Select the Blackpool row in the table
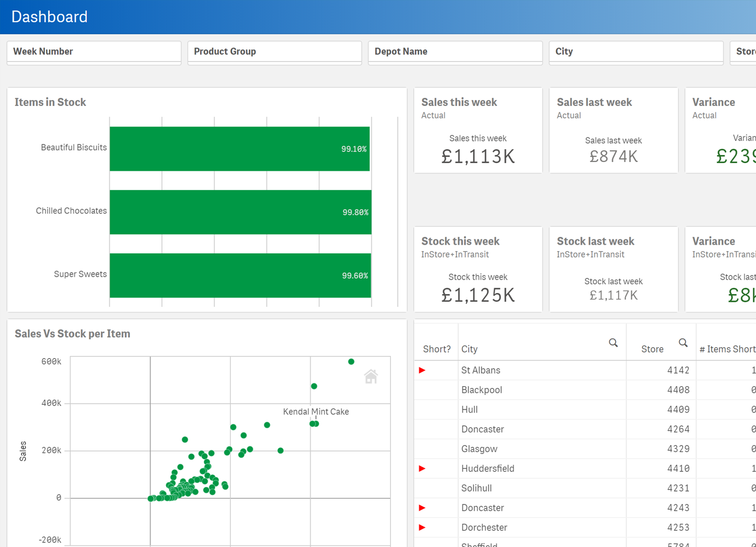This screenshot has width=756, height=547. 482,390
